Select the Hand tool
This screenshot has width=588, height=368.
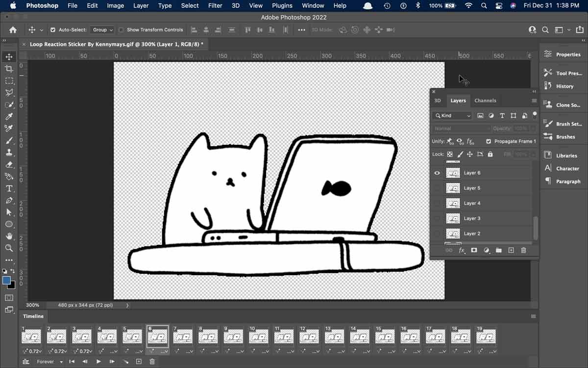tap(9, 237)
